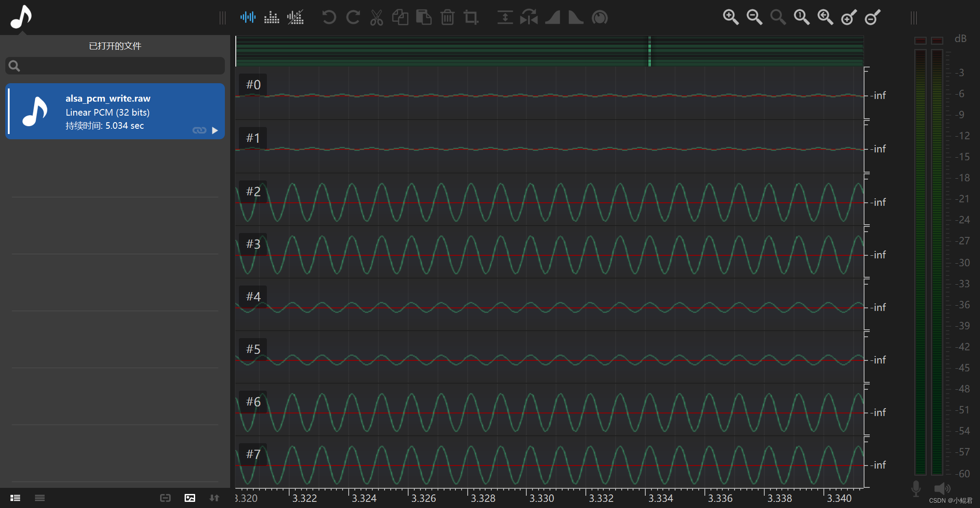Click the Undo icon
980x508 pixels.
coord(329,18)
